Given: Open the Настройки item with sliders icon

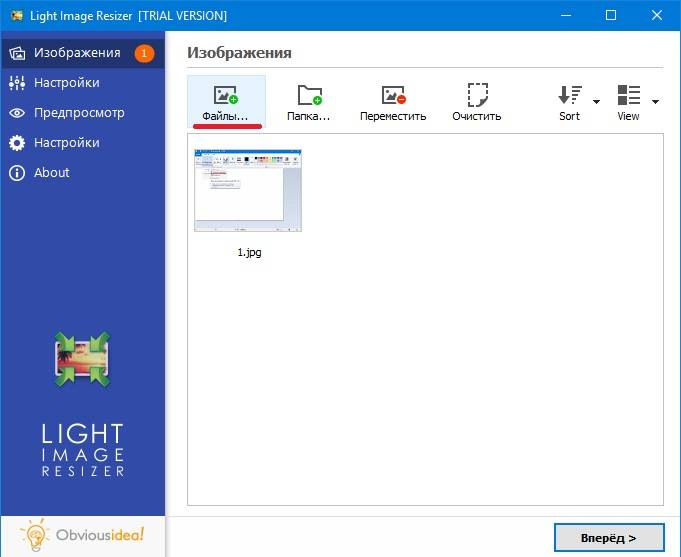Looking at the screenshot, I should tap(66, 83).
